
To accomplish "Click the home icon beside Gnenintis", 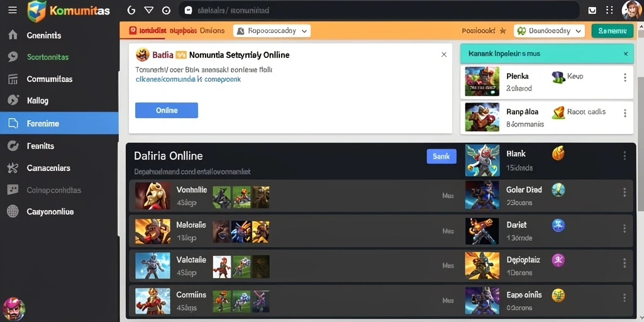I will [x=13, y=35].
